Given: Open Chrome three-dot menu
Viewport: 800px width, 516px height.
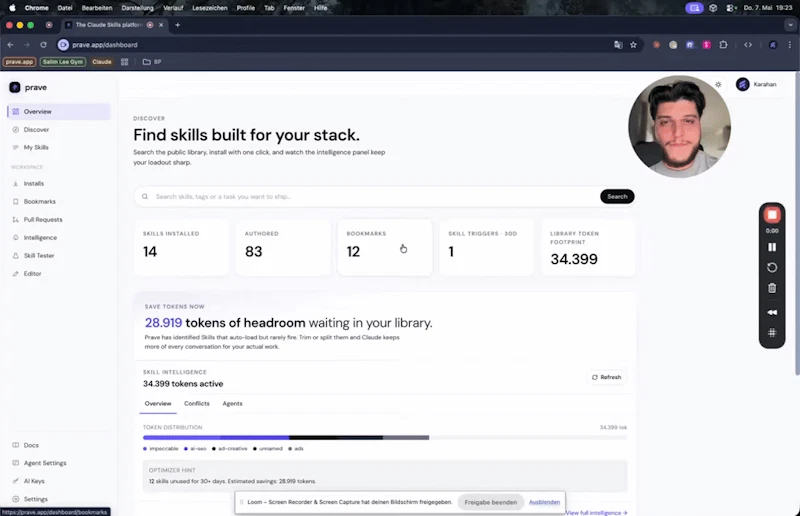Looking at the screenshot, I should pos(790,45).
